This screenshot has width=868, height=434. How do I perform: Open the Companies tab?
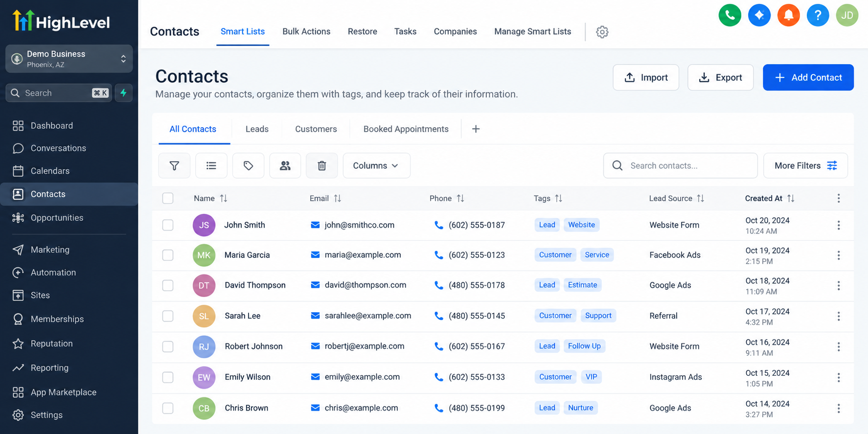coord(455,31)
